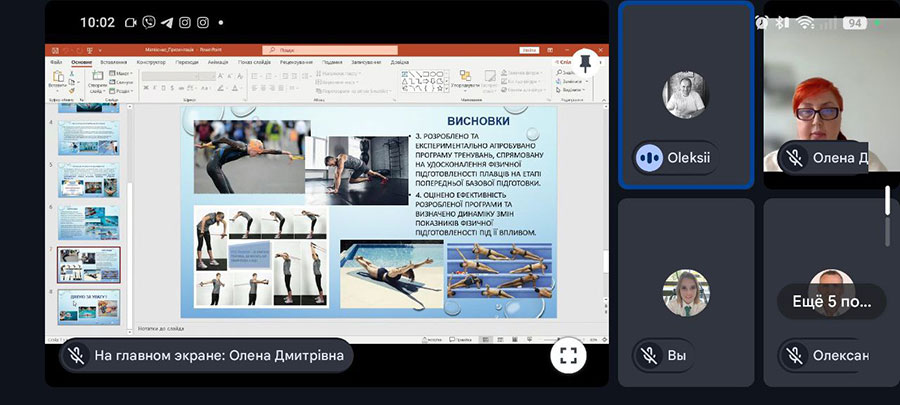Select the Олена Д video tile
The width and height of the screenshot is (900, 405).
pos(832,95)
